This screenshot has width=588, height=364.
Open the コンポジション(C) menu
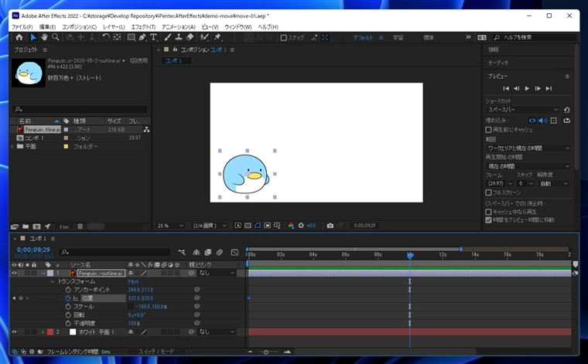(x=79, y=27)
